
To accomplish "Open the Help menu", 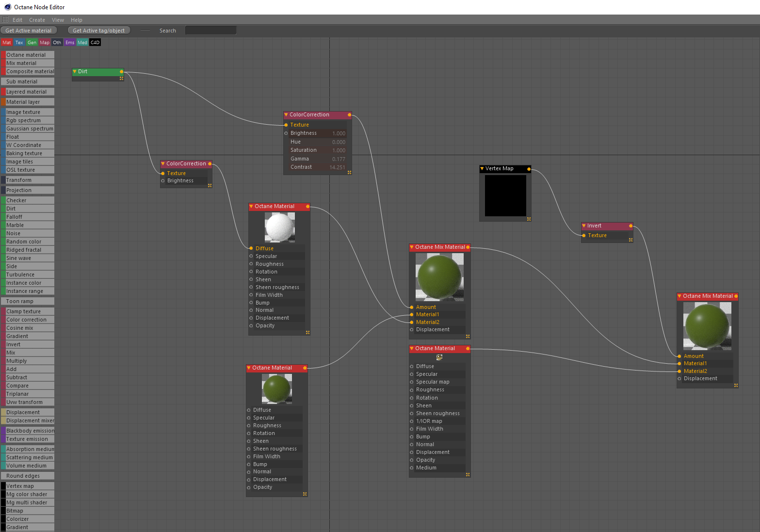I will pyautogui.click(x=77, y=20).
